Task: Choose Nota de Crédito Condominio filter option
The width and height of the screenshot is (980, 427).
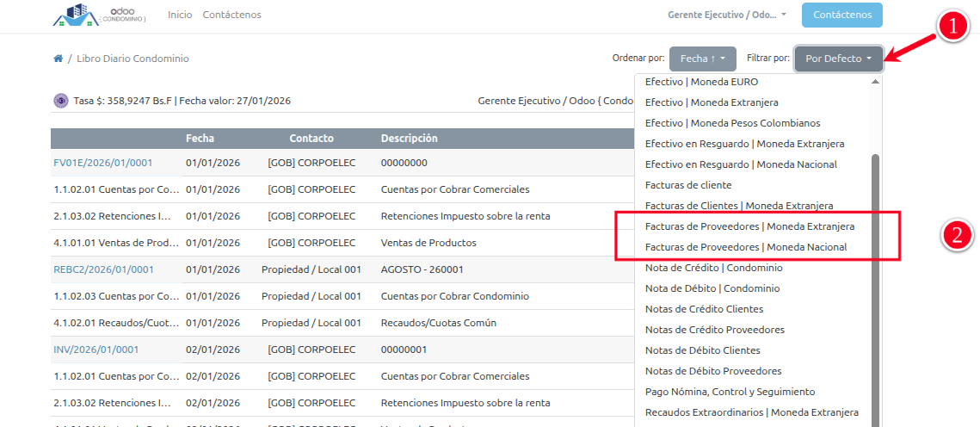Action: pos(713,268)
